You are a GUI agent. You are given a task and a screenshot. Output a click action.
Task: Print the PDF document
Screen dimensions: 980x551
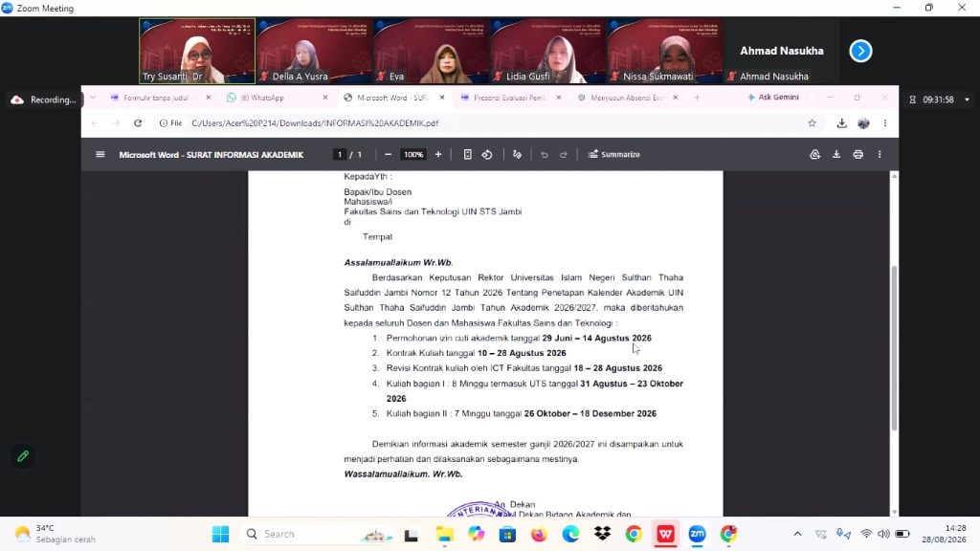pyautogui.click(x=858, y=154)
